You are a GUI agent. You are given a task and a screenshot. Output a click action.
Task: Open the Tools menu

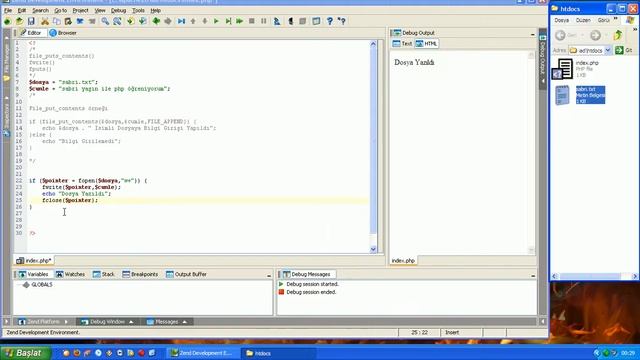point(138,10)
